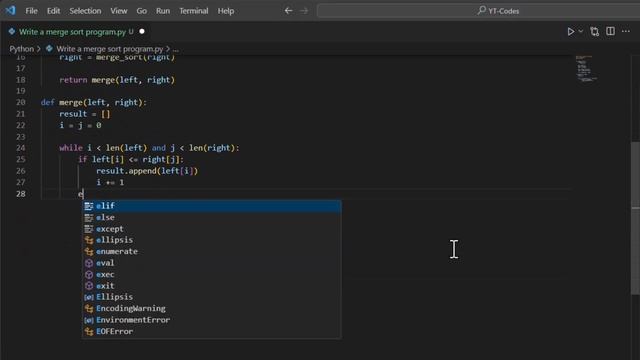This screenshot has width=640, height=360.
Task: Run the Python file
Action: (571, 31)
